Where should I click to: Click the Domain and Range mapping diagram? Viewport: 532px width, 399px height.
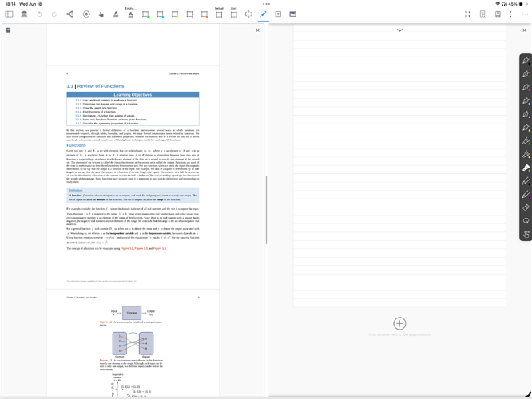133,344
